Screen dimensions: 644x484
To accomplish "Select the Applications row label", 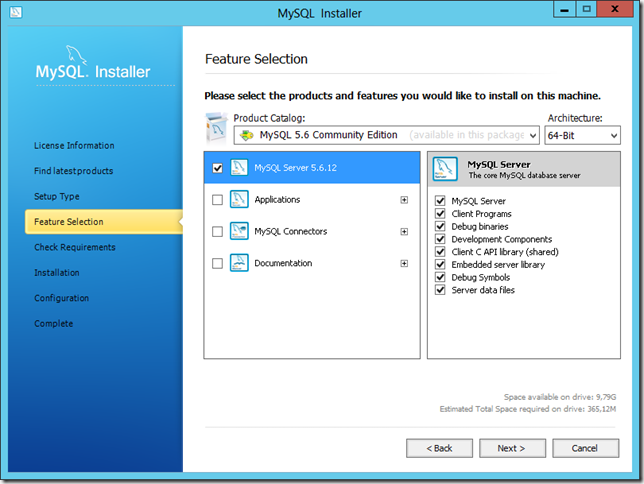I will (277, 200).
